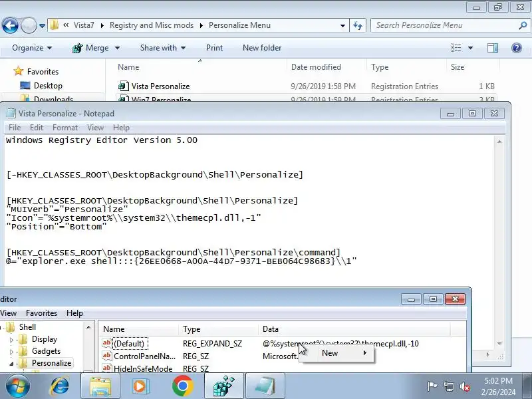Expand the Gadgets registry key
Image resolution: width=532 pixels, height=399 pixels.
point(11,352)
